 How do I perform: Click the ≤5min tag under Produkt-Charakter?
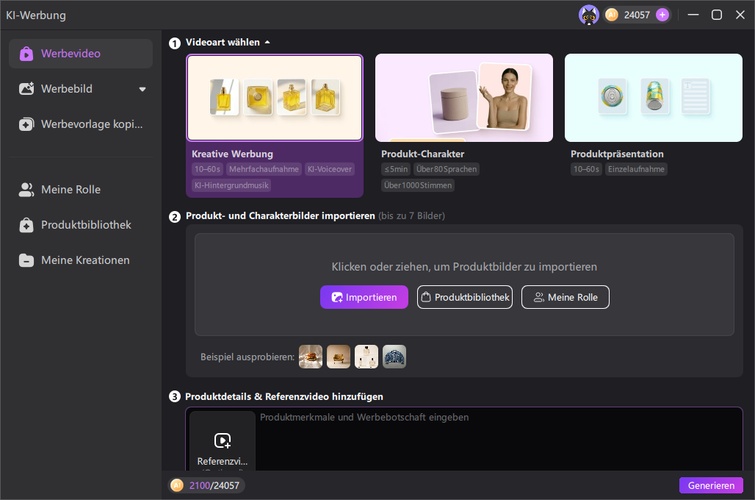(x=396, y=169)
